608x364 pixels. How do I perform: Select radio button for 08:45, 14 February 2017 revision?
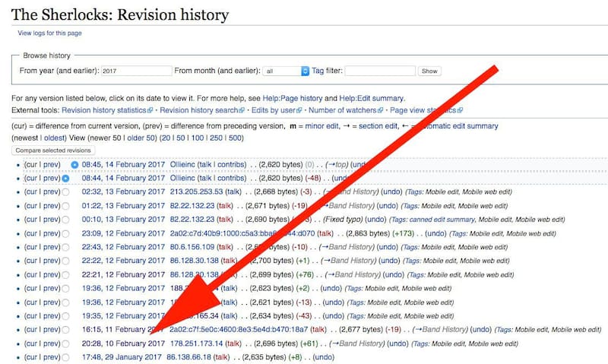tap(74, 165)
